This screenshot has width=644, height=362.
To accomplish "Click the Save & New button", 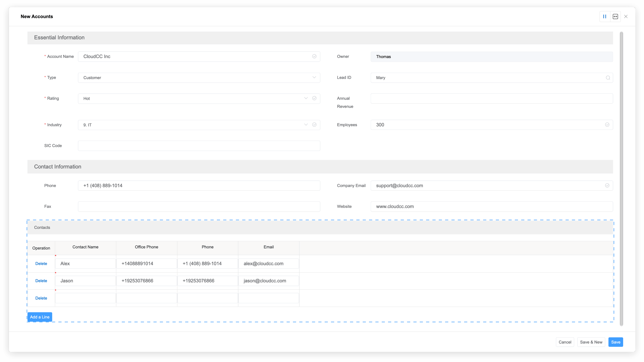I will (x=591, y=342).
